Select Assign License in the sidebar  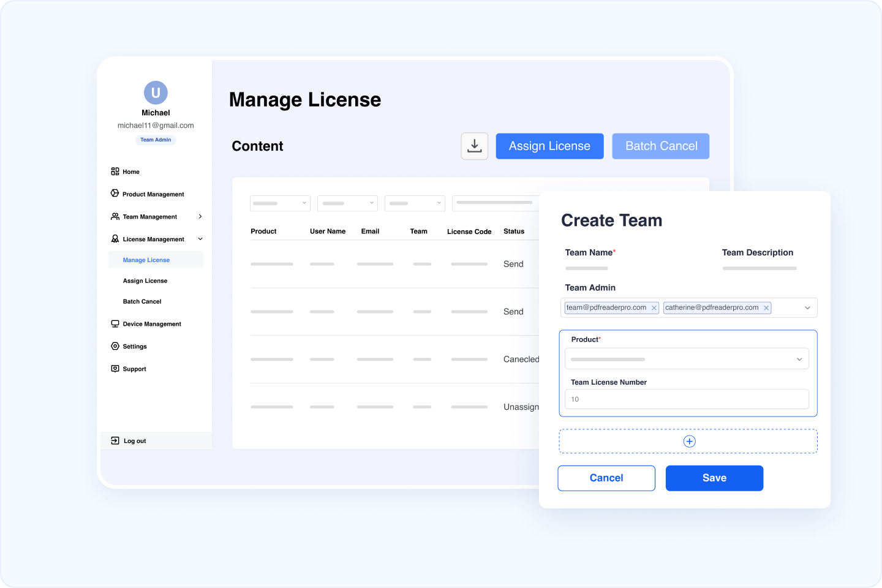tap(145, 281)
